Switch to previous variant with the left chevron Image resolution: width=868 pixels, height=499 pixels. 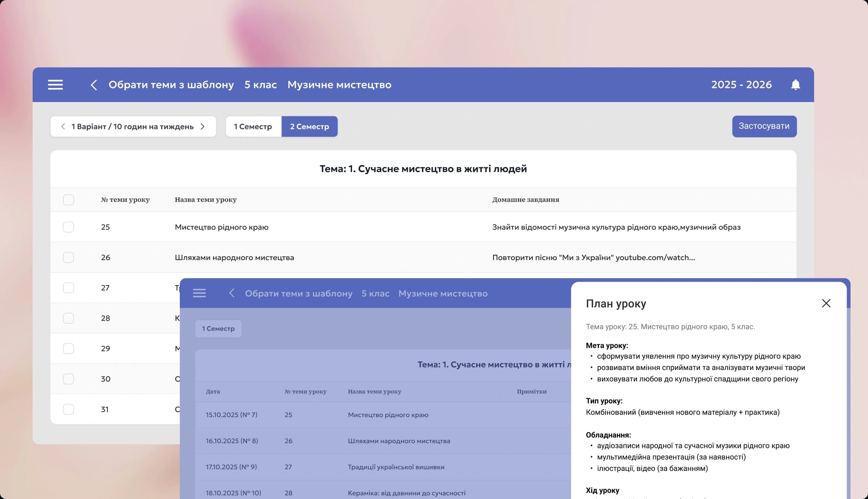click(x=63, y=126)
